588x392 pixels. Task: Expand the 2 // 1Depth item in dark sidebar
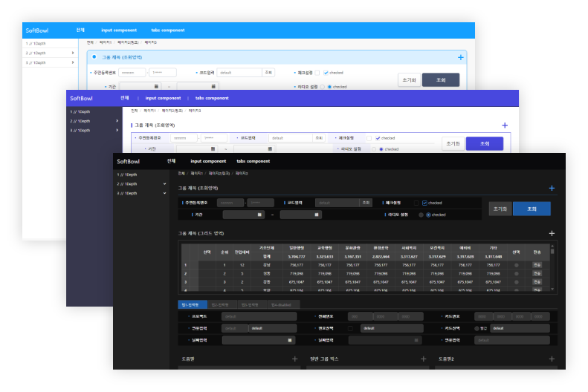tap(164, 183)
